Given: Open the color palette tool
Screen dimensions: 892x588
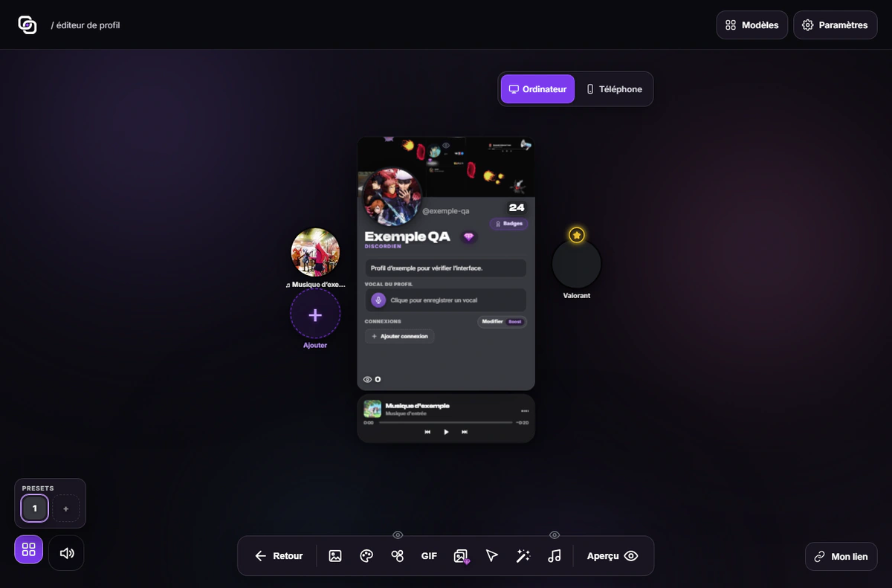Looking at the screenshot, I should pyautogui.click(x=366, y=556).
